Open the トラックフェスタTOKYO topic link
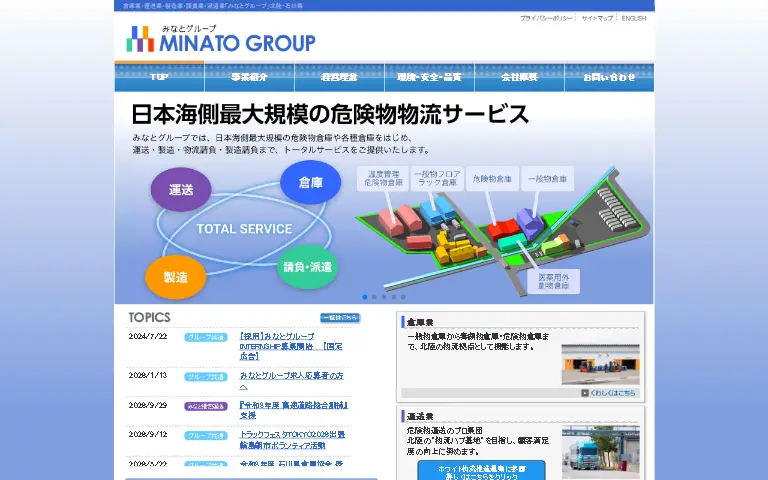 tap(292, 440)
